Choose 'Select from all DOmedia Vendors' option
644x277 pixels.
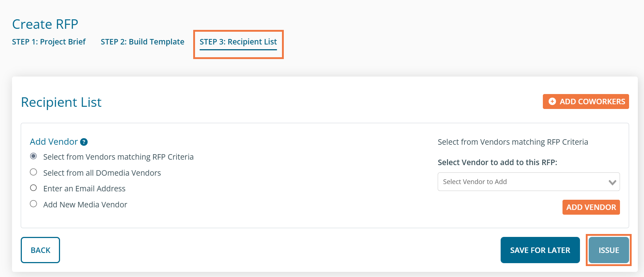[33, 172]
